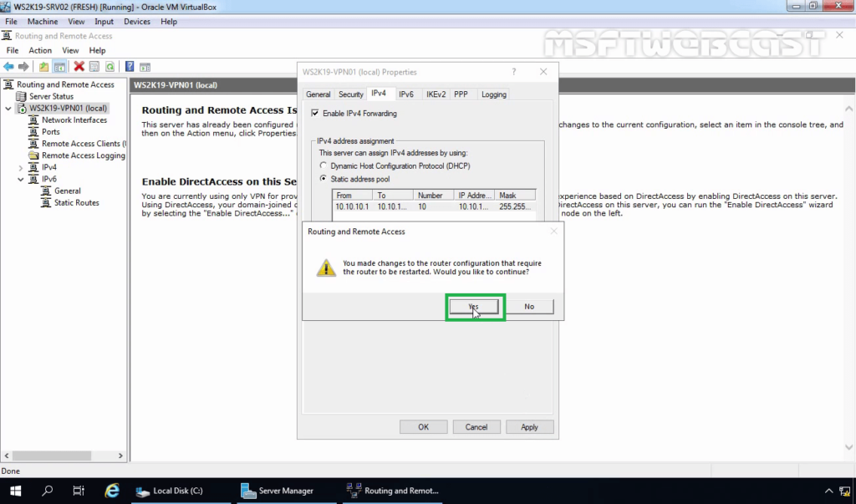Click the red Delete X toolbar icon
This screenshot has width=856, height=504.
coord(79,67)
